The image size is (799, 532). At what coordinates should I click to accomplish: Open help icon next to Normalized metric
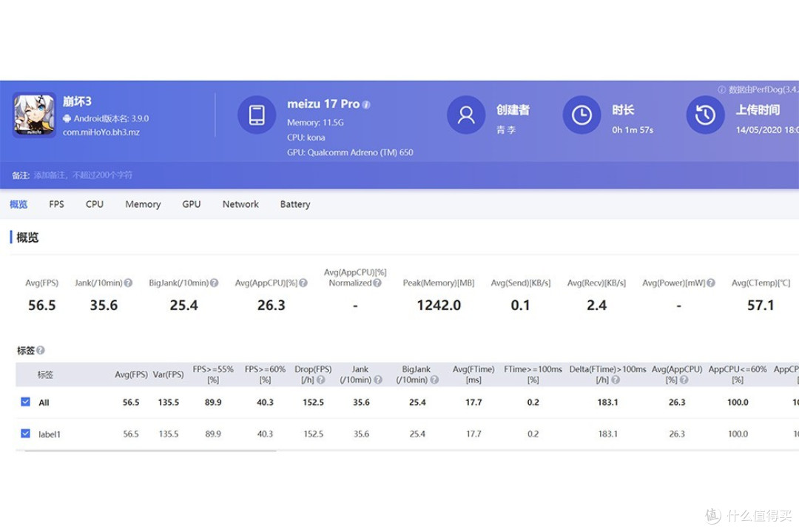click(x=377, y=283)
